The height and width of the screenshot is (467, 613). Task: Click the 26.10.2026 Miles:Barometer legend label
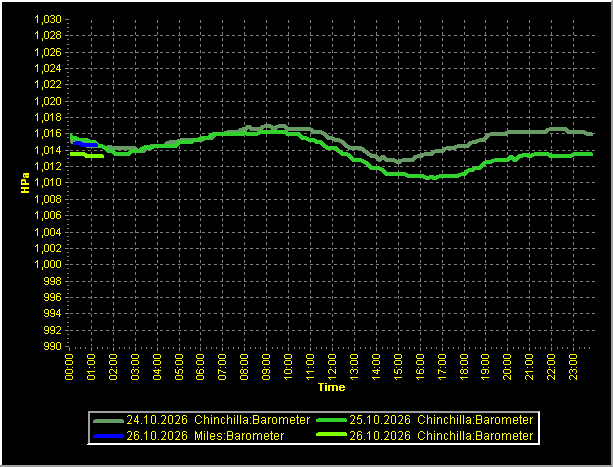coord(205,436)
